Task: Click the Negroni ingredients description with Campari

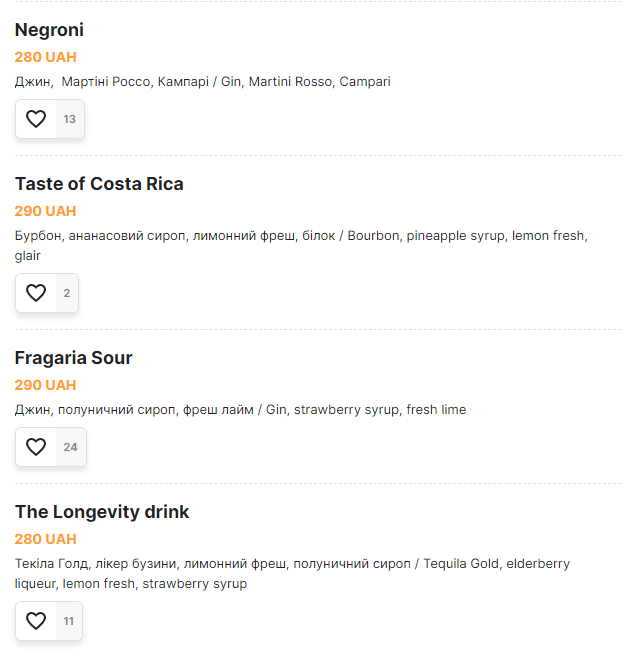Action: (202, 82)
